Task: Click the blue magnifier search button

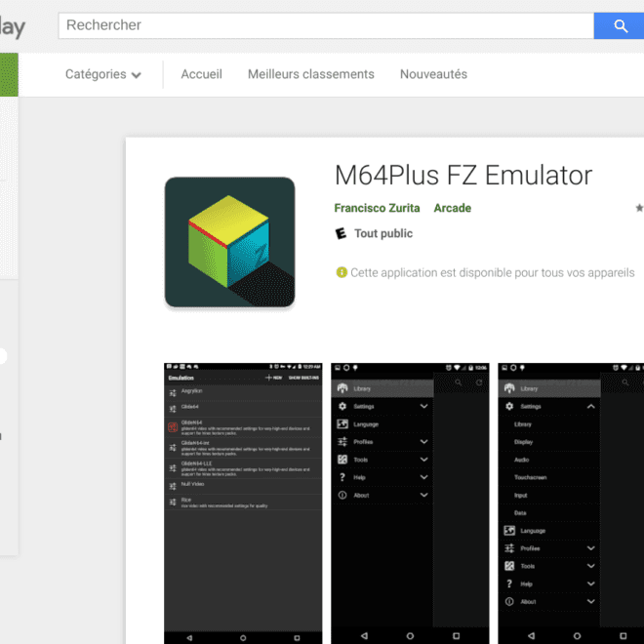Action: (x=619, y=25)
